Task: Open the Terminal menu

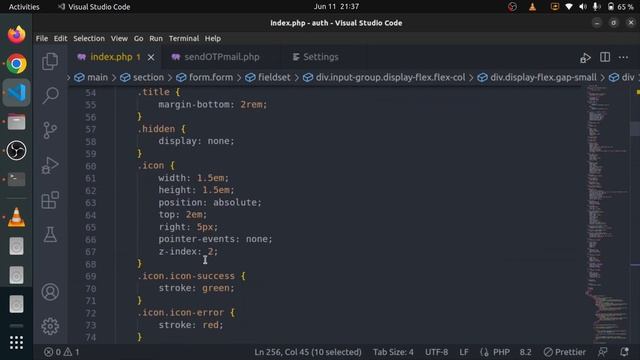Action: pos(184,38)
